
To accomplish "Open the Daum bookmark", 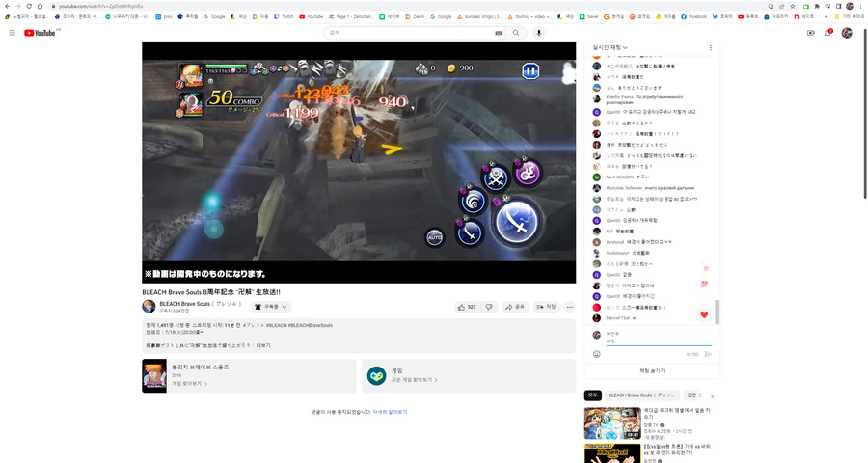I will click(415, 16).
